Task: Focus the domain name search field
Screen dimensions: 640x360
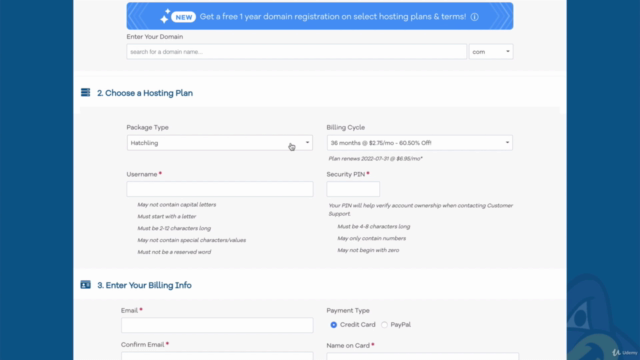Action: click(296, 52)
